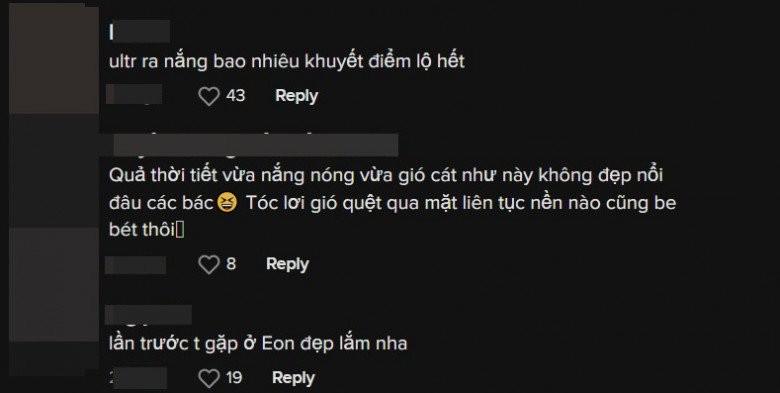Open the username above the Eon comment
The image size is (780, 393).
148,315
